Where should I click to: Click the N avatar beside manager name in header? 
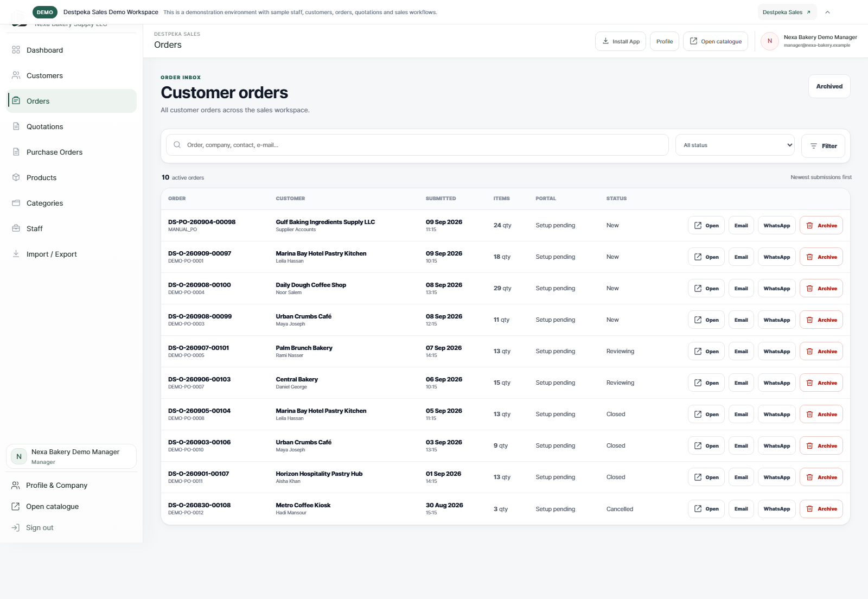coord(769,41)
